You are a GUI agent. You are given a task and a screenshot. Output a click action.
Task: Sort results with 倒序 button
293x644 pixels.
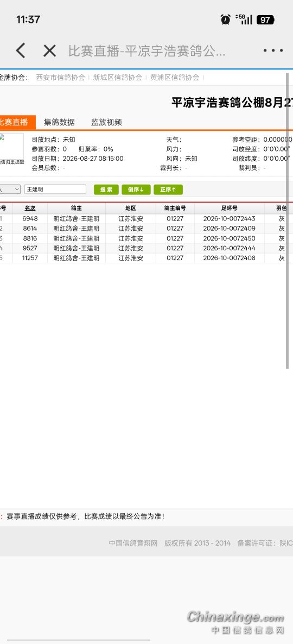coord(136,190)
